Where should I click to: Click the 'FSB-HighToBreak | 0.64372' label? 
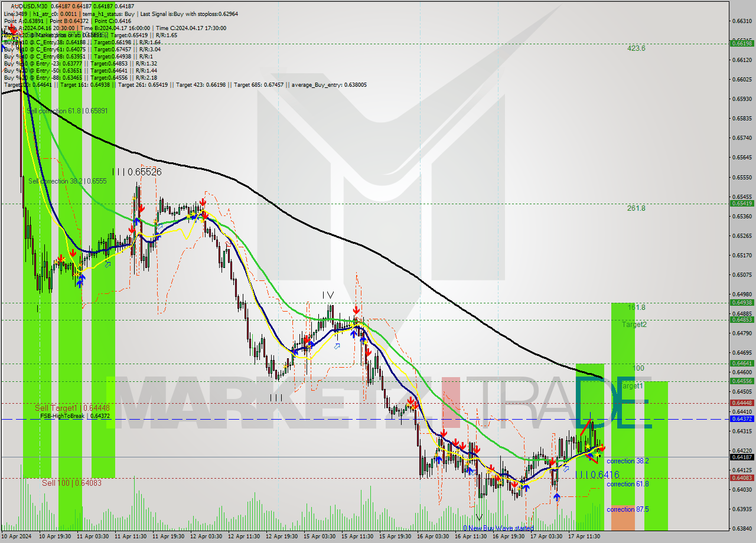click(75, 416)
